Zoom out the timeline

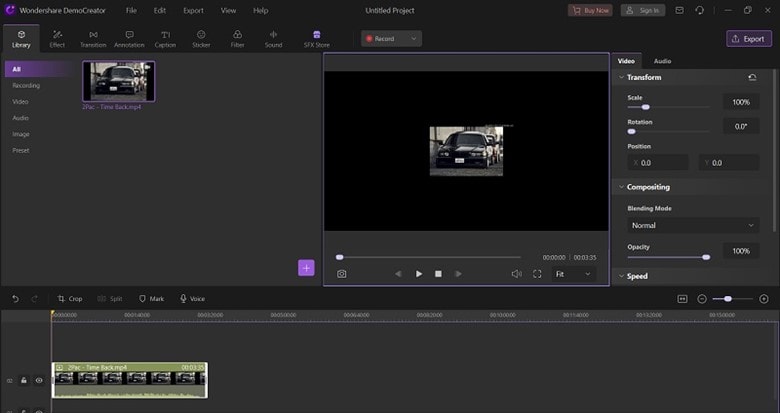point(702,299)
